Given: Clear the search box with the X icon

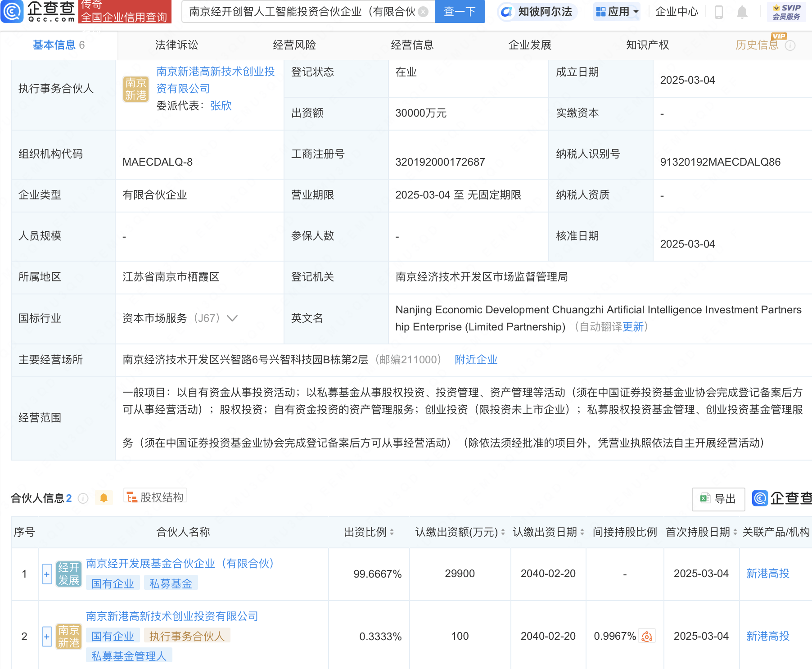Looking at the screenshot, I should tap(423, 12).
